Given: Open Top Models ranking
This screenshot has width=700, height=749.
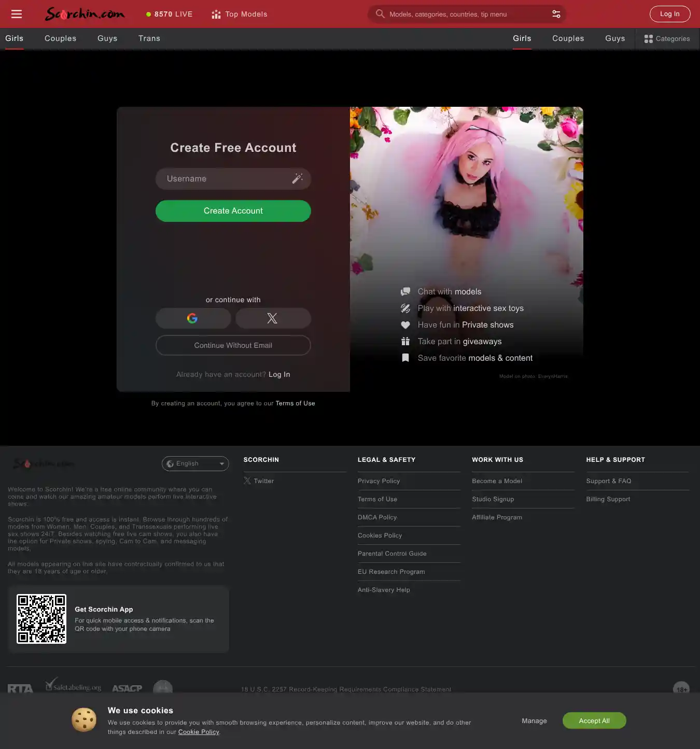Looking at the screenshot, I should [240, 14].
